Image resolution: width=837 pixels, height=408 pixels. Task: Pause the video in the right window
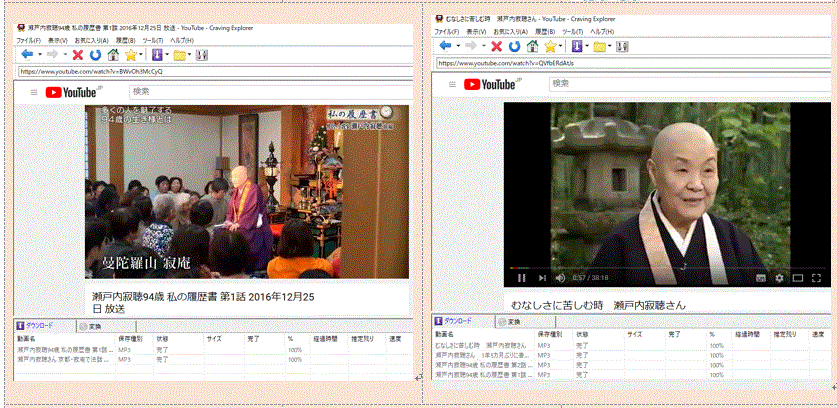[x=522, y=278]
